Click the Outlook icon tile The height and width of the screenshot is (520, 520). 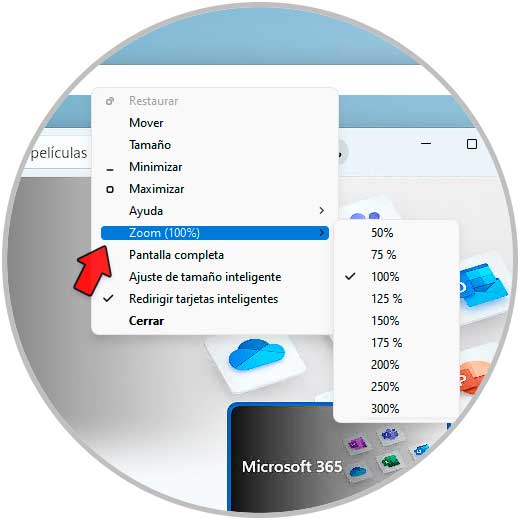483,285
